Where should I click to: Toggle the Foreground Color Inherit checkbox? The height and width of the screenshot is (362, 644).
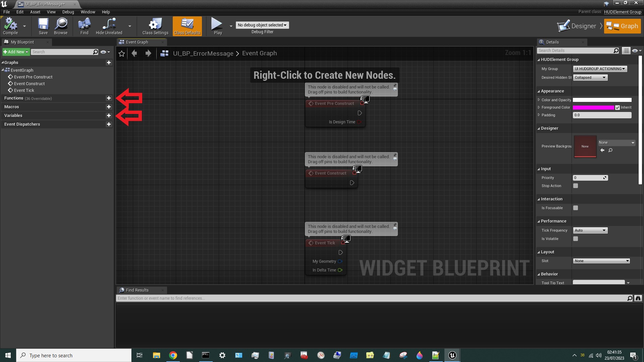[x=618, y=108]
